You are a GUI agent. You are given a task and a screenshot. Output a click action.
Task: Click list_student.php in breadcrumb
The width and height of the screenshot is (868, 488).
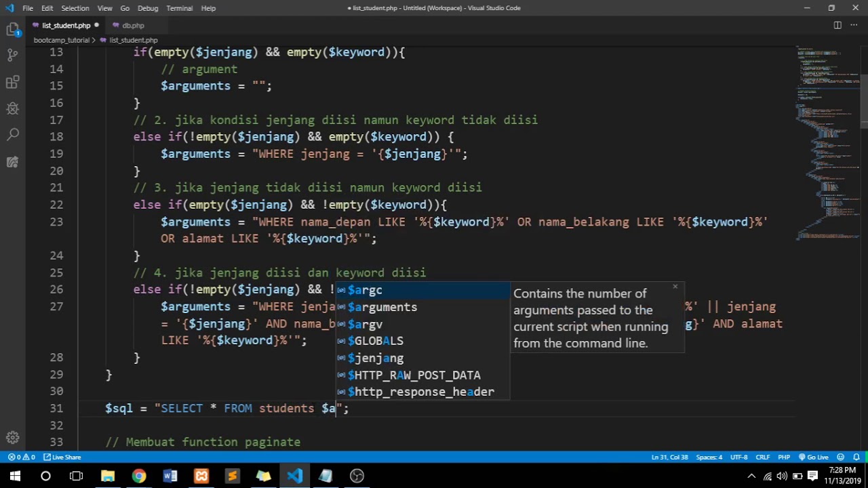click(134, 40)
